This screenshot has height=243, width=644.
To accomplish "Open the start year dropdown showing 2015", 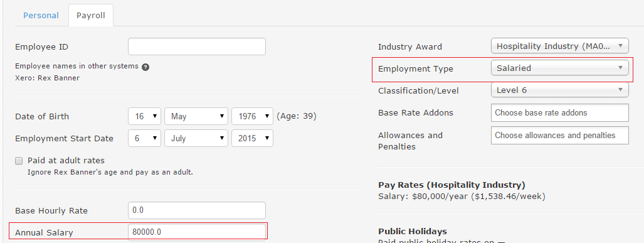I will [x=253, y=139].
